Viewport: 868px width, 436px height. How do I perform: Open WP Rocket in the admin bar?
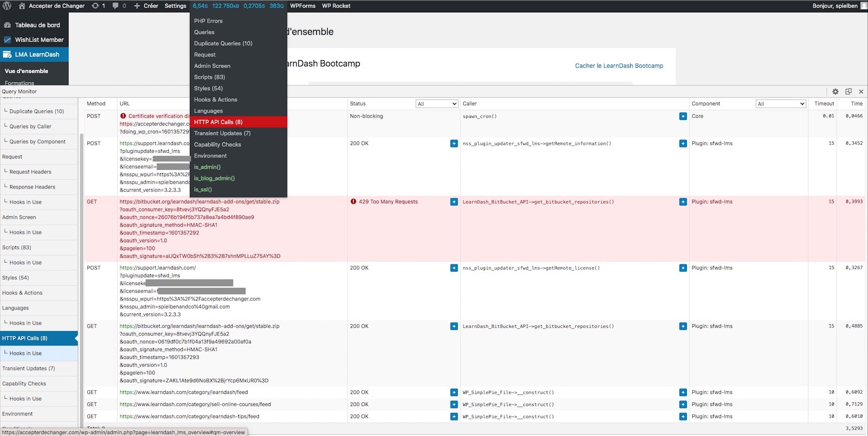336,6
